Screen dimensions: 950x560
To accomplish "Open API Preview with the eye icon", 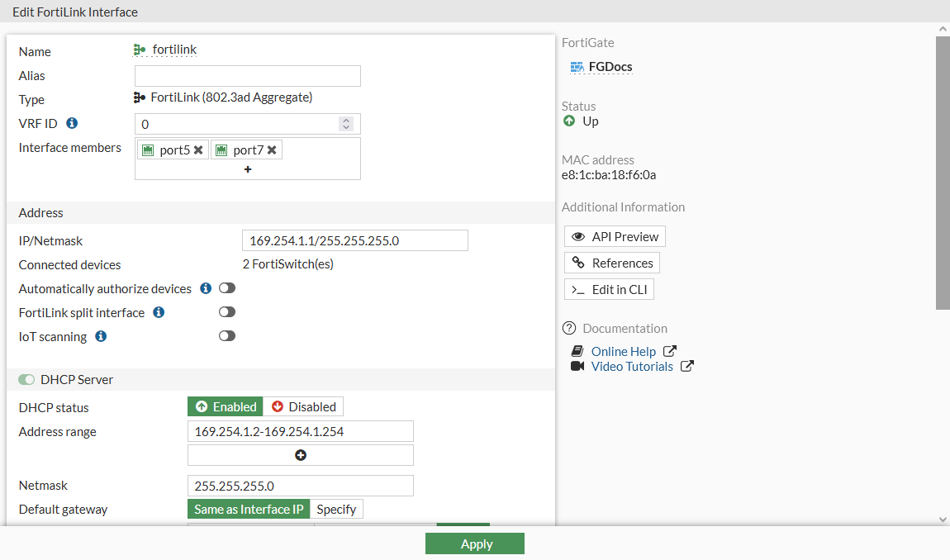I will (x=615, y=236).
